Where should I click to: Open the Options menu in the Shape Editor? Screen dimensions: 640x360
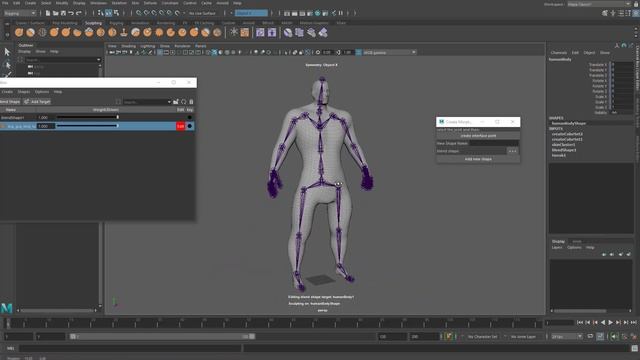click(x=42, y=92)
